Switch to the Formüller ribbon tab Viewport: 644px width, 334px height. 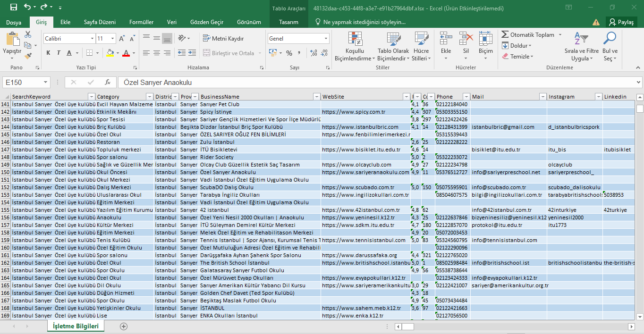(x=141, y=22)
